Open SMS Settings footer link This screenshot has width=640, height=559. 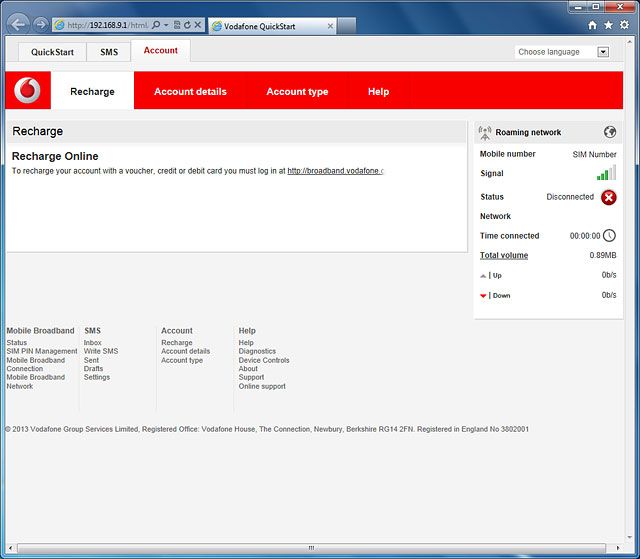tap(97, 377)
